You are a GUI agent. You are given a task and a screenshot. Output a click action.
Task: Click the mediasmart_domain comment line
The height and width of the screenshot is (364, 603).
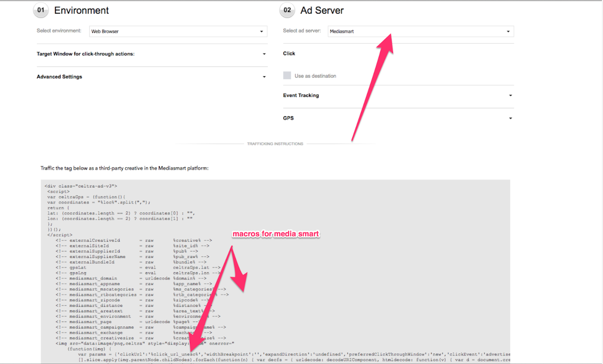click(x=131, y=279)
